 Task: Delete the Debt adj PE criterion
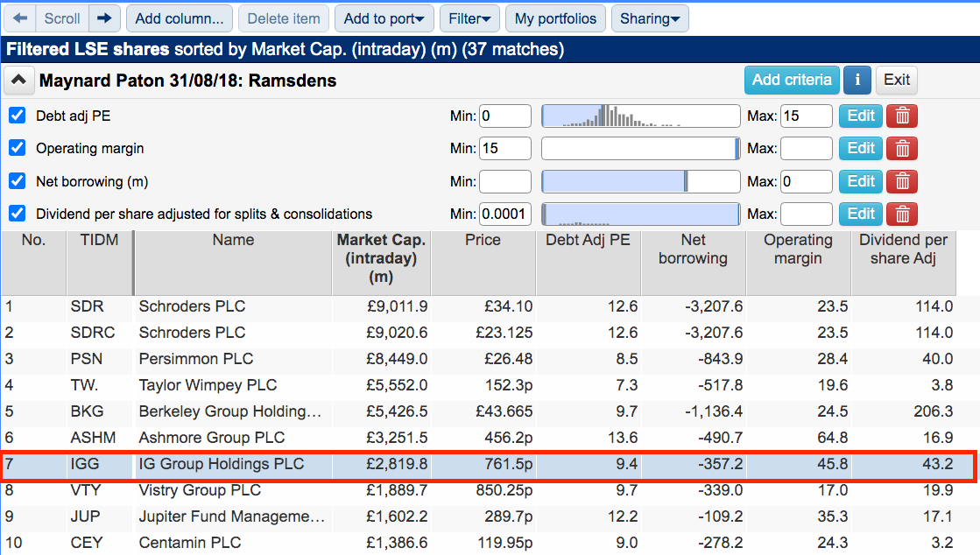(x=902, y=116)
